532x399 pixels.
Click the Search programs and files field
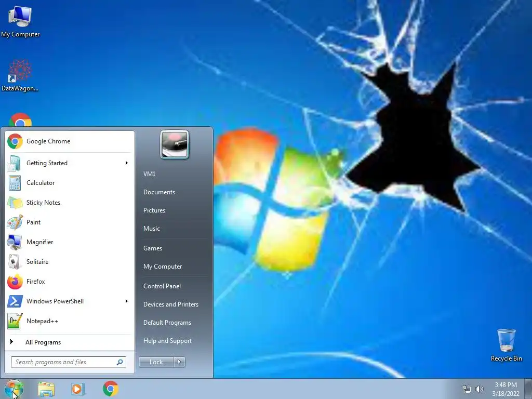69,362
